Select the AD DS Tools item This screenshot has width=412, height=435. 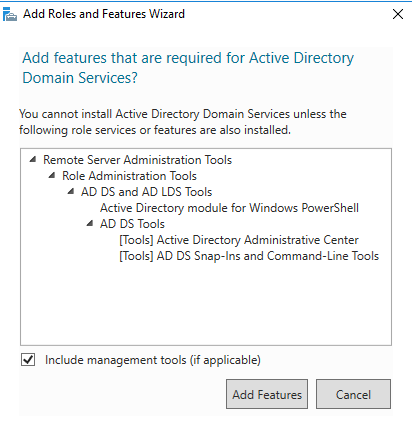tap(132, 224)
